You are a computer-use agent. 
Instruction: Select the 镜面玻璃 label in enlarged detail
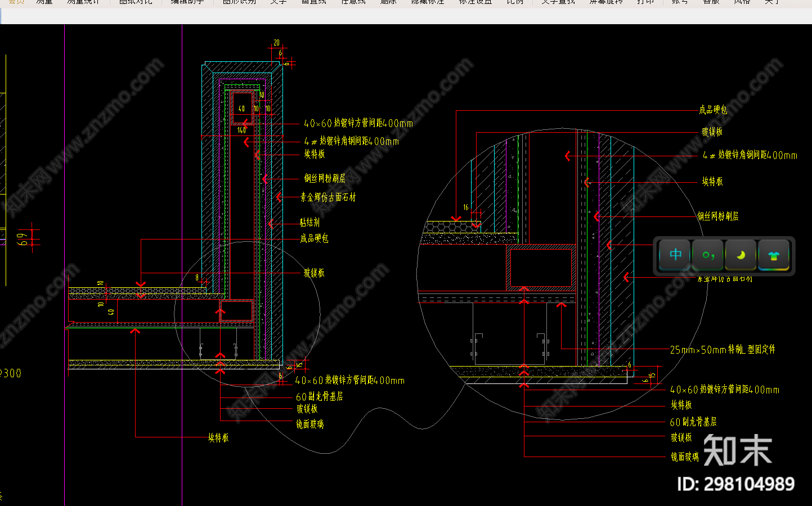(x=685, y=457)
